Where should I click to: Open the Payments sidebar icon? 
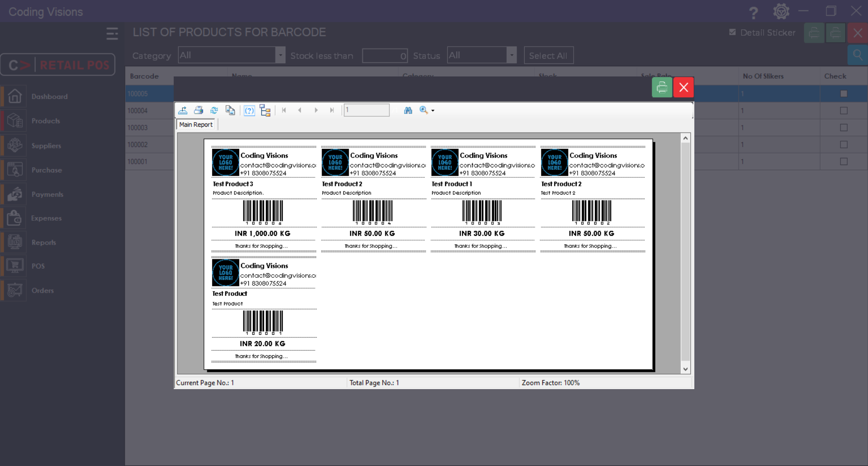(15, 194)
